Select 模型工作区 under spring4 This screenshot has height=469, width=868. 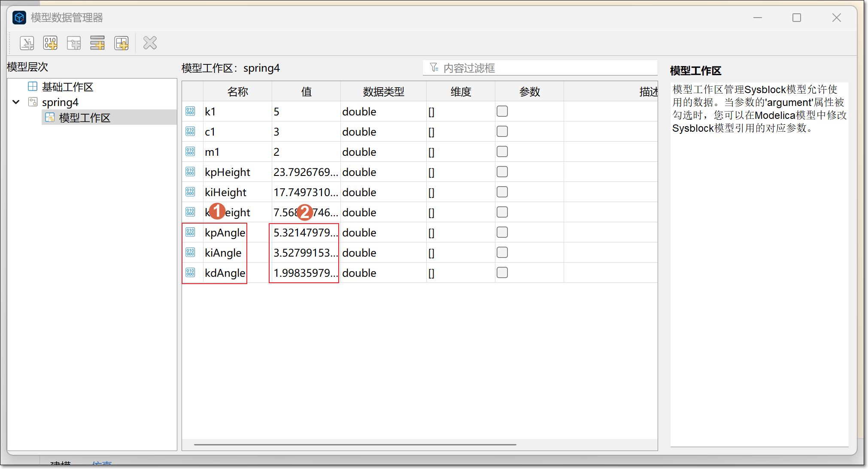click(85, 118)
